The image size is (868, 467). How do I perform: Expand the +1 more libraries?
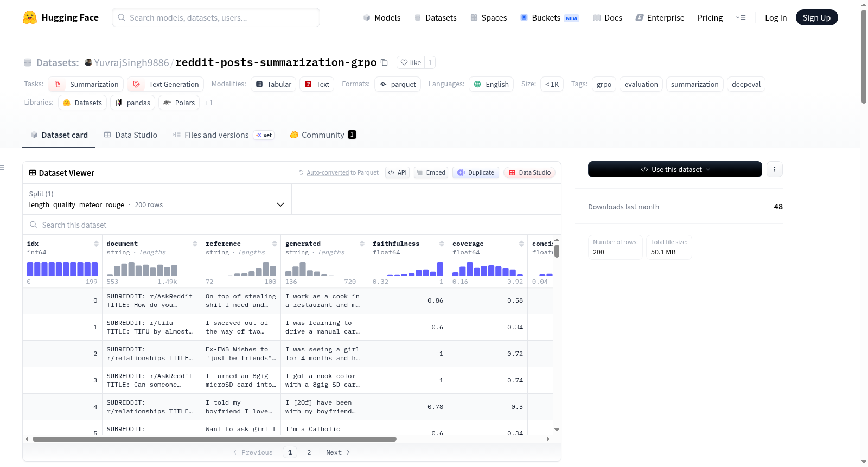(x=208, y=103)
